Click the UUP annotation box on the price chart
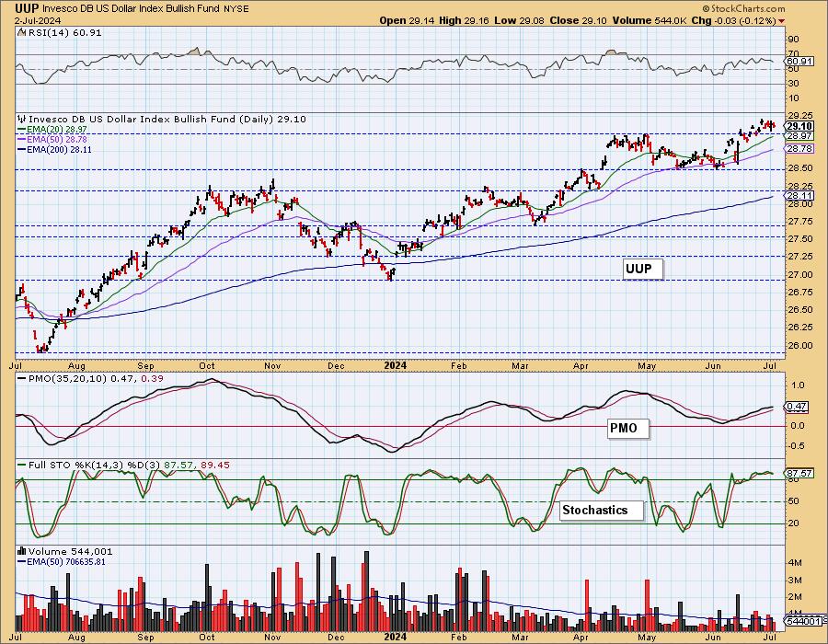The image size is (828, 644). coord(642,269)
